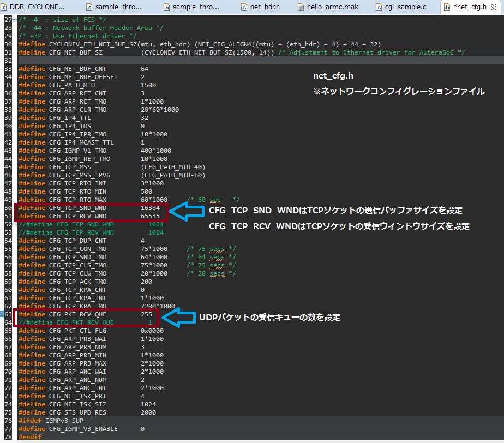Click line number 50 in the ruler
The height and width of the screenshot is (443, 504).
8,208
